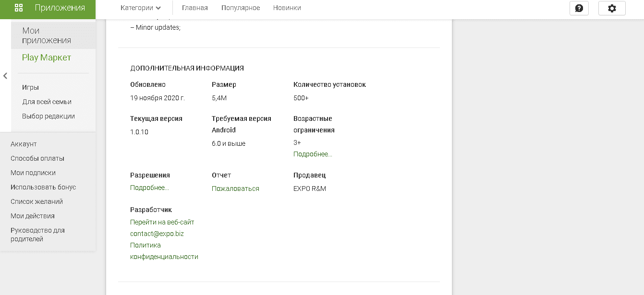Select Мои приложения in sidebar

pos(46,35)
